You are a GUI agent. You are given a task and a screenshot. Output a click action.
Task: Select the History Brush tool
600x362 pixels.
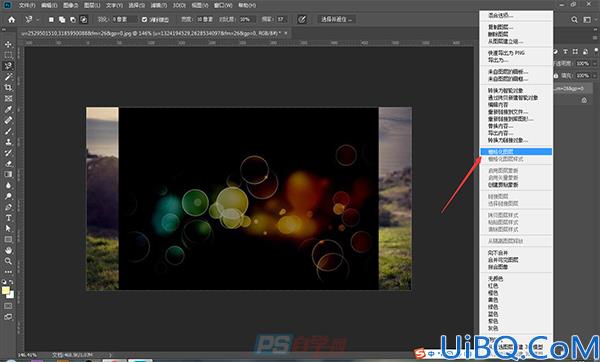[8, 153]
